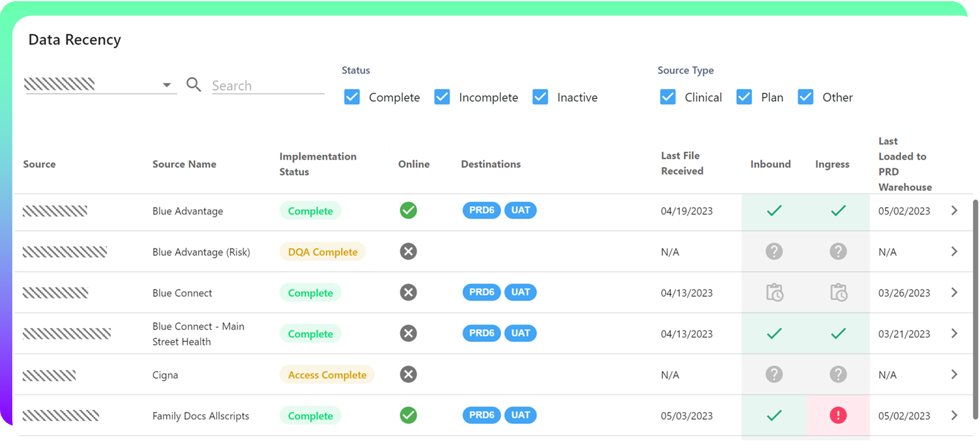The width and height of the screenshot is (980, 441).
Task: Disable the Clinical source type filter
Action: click(668, 97)
